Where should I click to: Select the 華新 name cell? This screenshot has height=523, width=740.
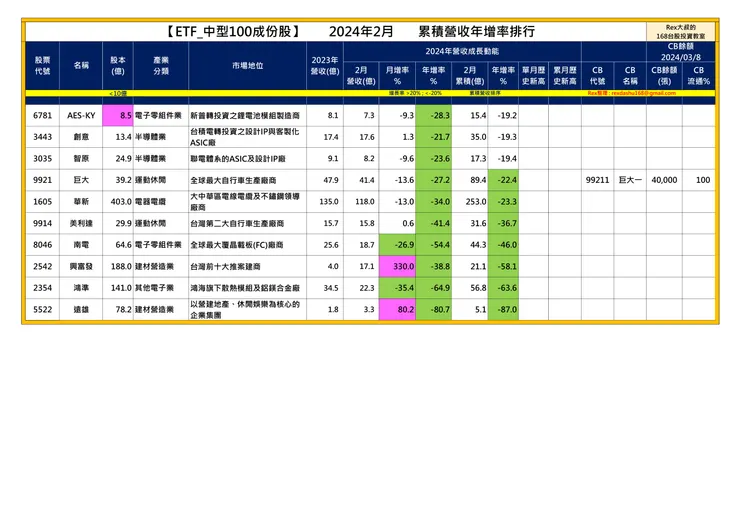81,202
